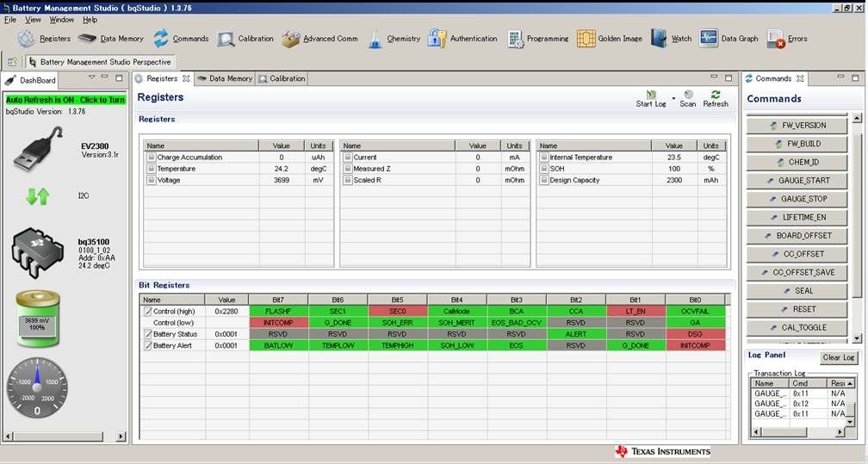Image resolution: width=868 pixels, height=464 pixels.
Task: Click the DashBoard horizontal scrollbar right arrow
Action: point(121,436)
